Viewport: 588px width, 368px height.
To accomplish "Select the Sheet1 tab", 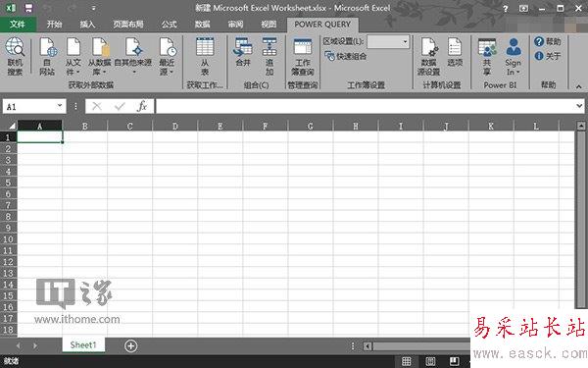I will (x=83, y=344).
